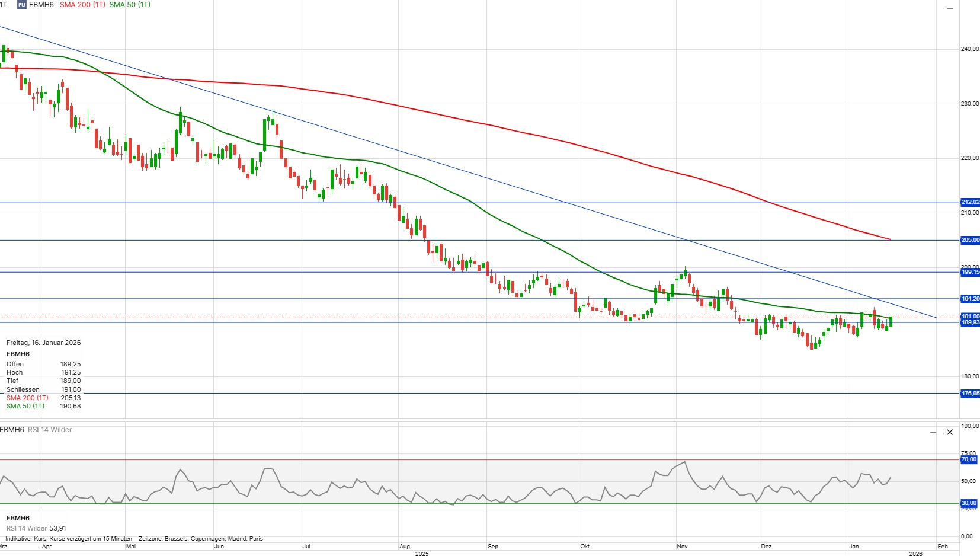Select the 212,02 horizontal line price tag
Viewport: 980px width, 556px height.
[970, 202]
